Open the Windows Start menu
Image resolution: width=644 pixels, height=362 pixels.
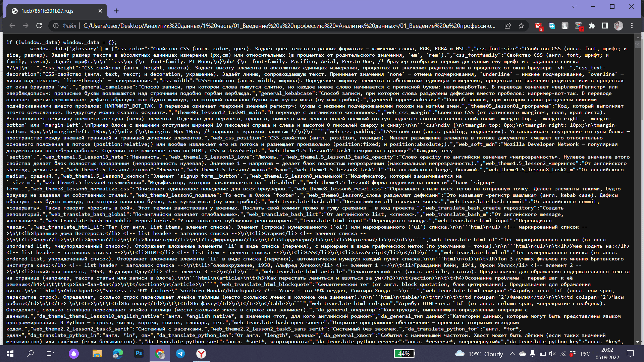point(10,354)
